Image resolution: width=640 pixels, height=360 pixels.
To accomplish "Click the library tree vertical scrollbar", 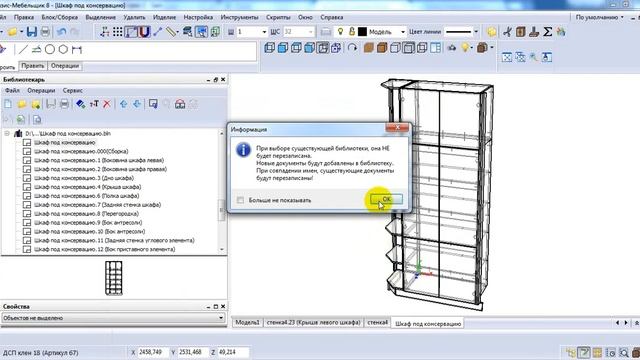I will tap(222, 192).
